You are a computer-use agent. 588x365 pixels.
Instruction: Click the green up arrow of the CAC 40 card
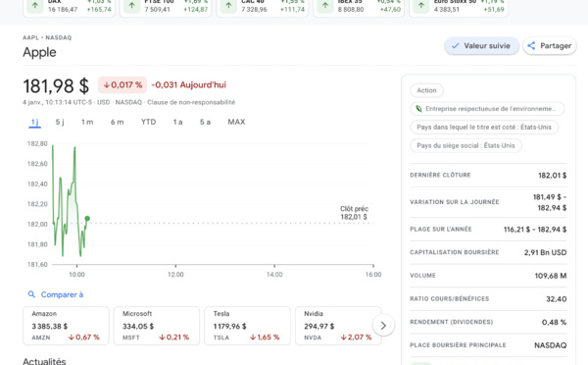coord(228,6)
